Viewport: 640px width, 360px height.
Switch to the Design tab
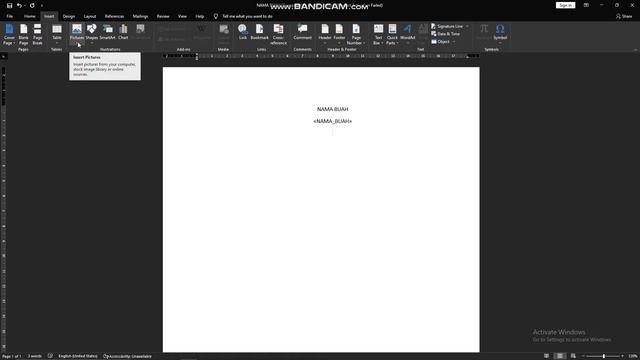click(69, 16)
